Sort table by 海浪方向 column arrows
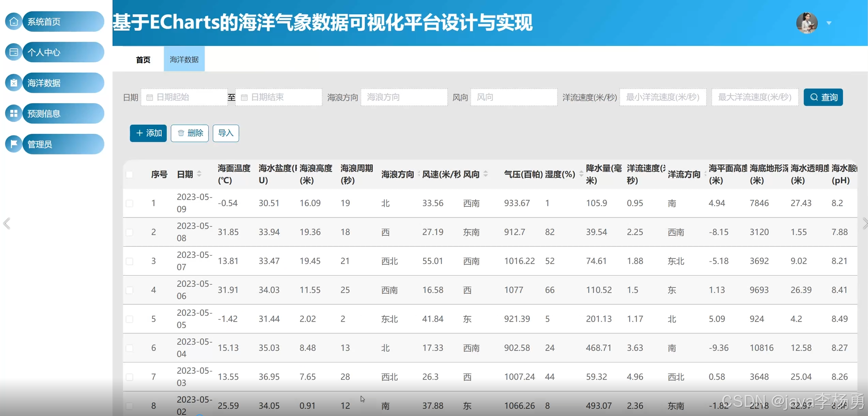This screenshot has width=868, height=416. click(x=418, y=174)
